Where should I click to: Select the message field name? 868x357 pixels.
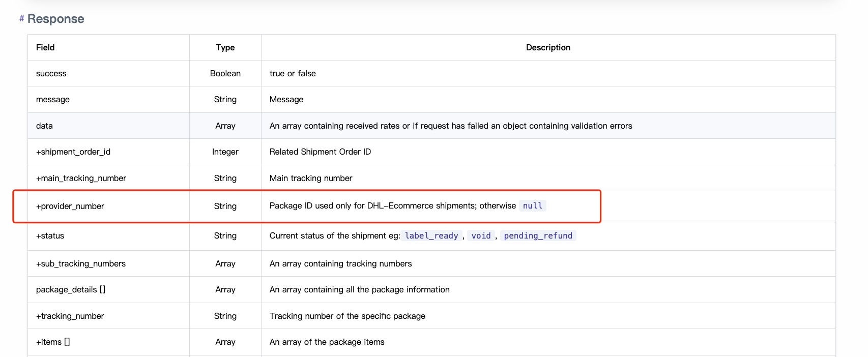pyautogui.click(x=53, y=99)
